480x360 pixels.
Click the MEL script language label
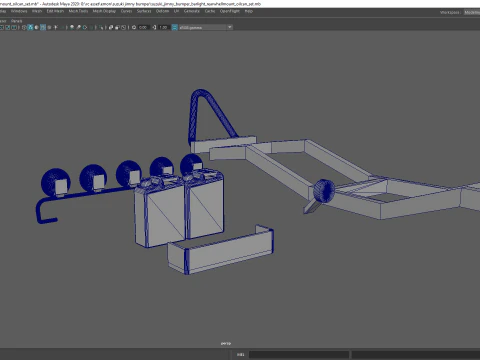click(241, 354)
